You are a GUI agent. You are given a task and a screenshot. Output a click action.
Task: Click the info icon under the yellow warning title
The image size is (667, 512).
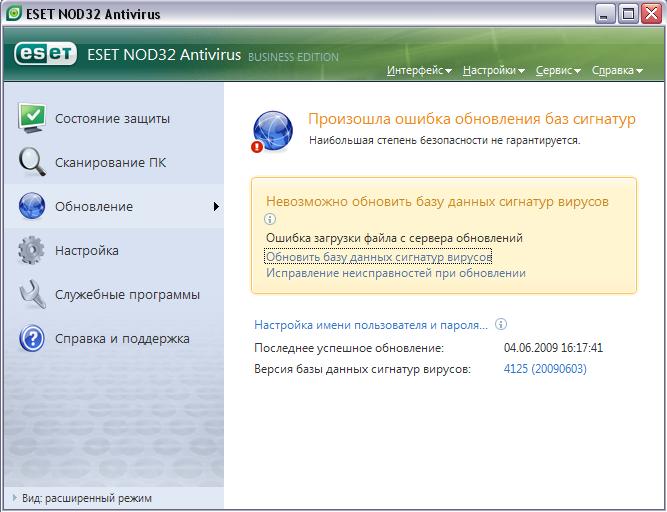(x=270, y=219)
